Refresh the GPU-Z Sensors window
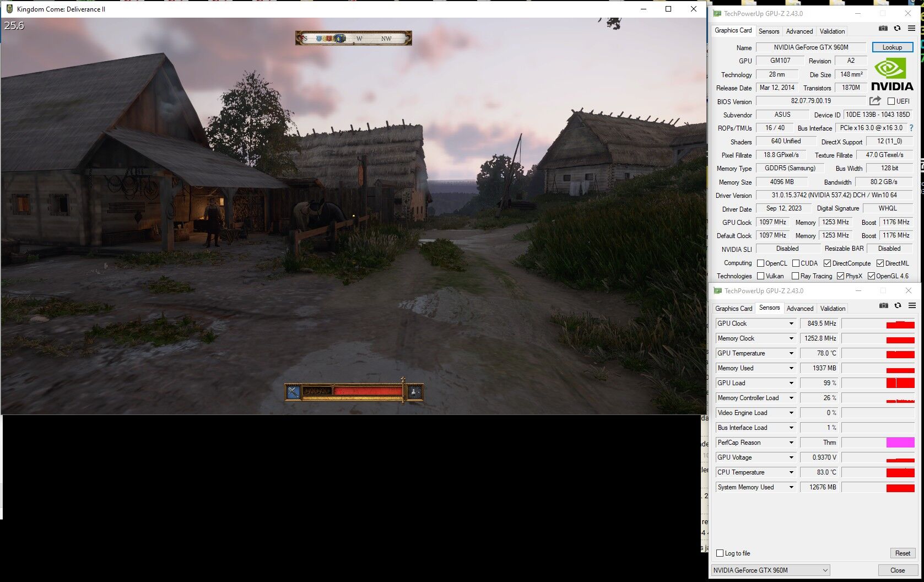The image size is (924, 582). pyautogui.click(x=898, y=306)
